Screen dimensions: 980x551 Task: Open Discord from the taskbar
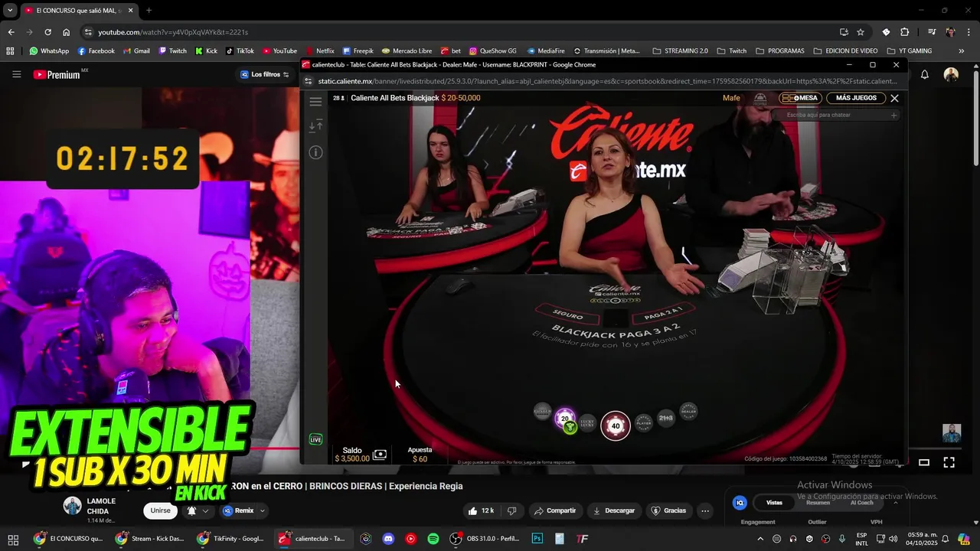[388, 539]
